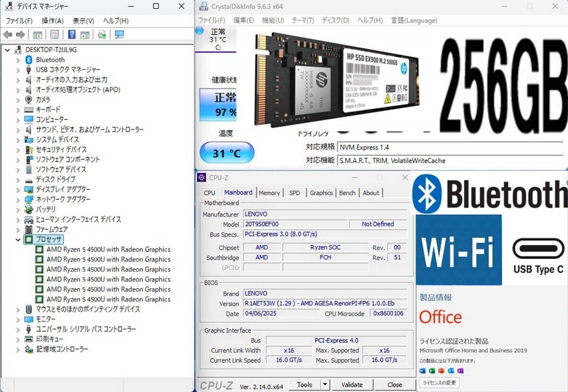Select the セキュリティ デバイス icon
The image size is (568, 392).
pos(28,149)
